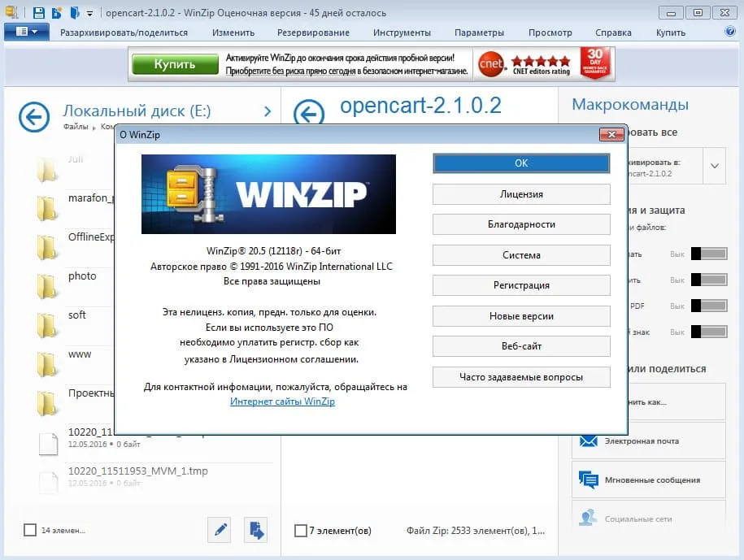This screenshot has height=560, width=744.
Task: Click the WinZip logo banner image
Action: tap(268, 194)
